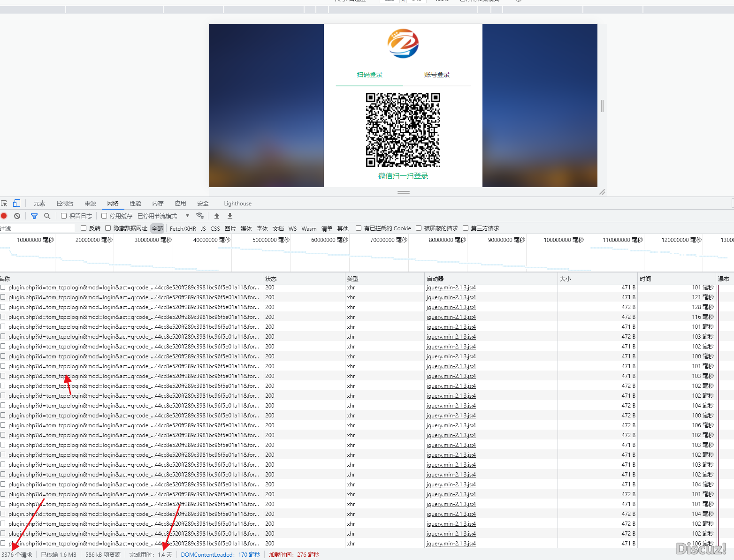Filter requests by 字体 type
Screen dimensions: 734x560
click(262, 228)
